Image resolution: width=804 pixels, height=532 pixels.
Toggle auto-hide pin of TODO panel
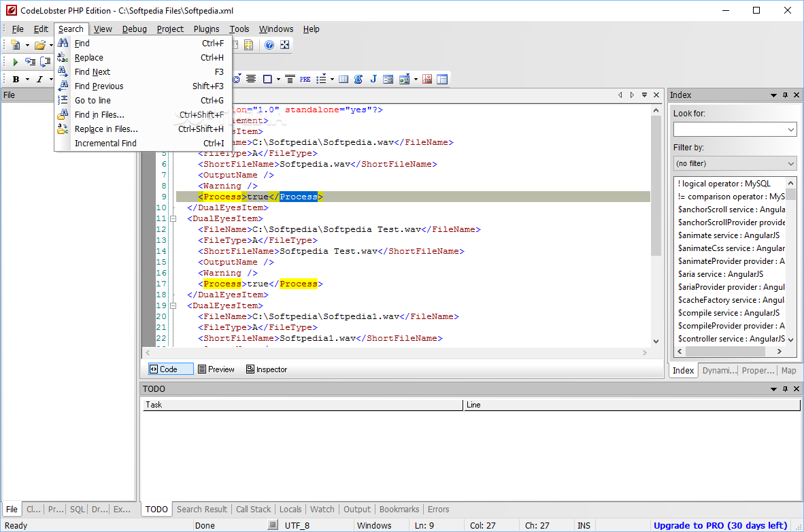tap(785, 389)
